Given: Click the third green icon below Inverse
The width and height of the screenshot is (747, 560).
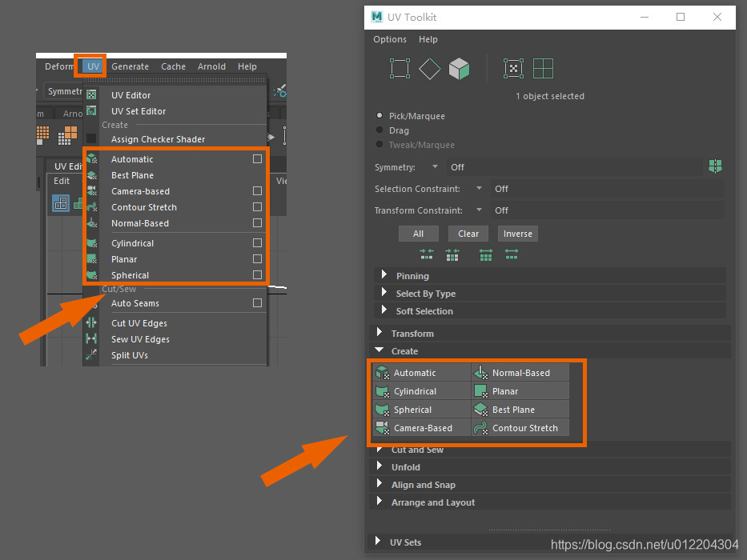Looking at the screenshot, I should 486,254.
